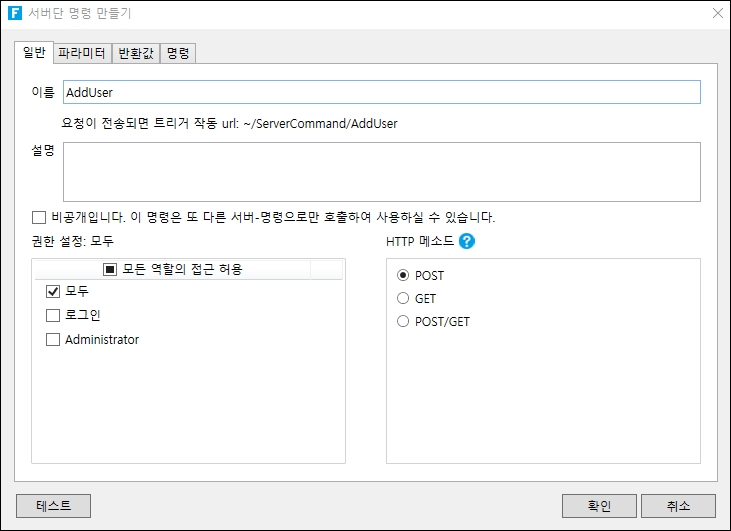Select the POST radio button
This screenshot has height=531, width=731.
click(x=404, y=275)
